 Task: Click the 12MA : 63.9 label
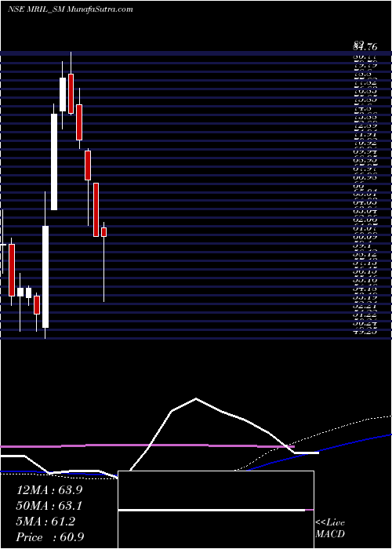point(49,490)
